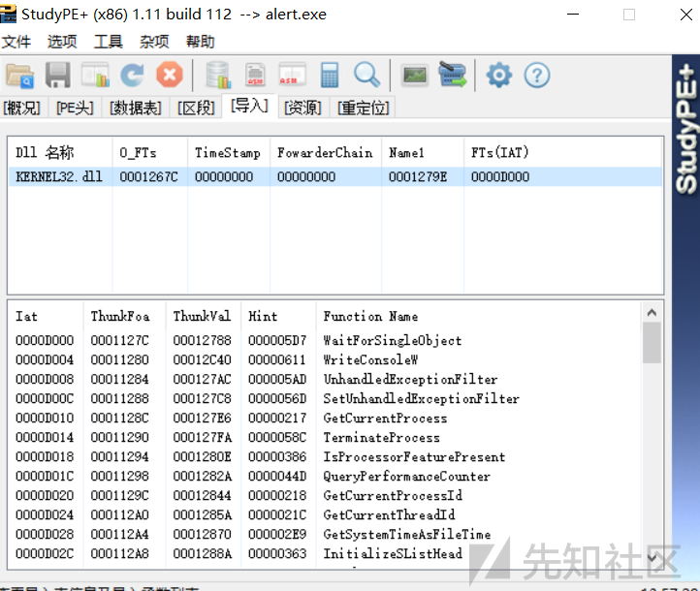Open the 工具 menu
Viewport: 700px width, 591px height.
(x=109, y=42)
